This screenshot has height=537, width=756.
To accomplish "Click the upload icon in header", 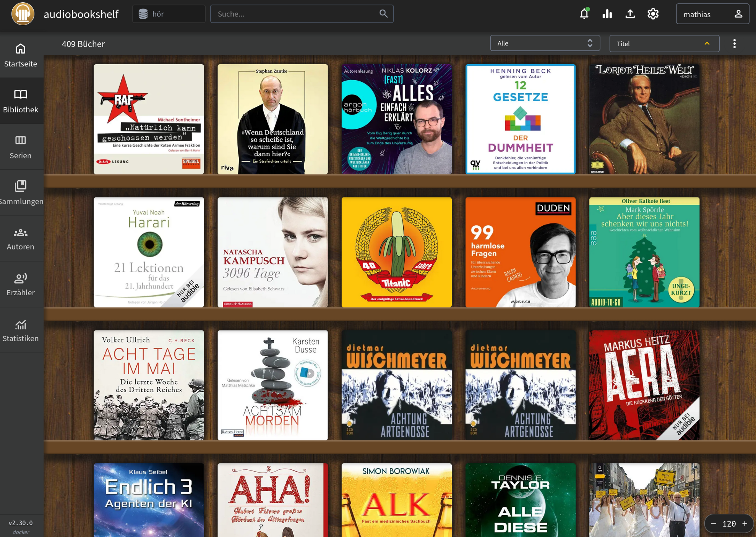I will pyautogui.click(x=630, y=14).
